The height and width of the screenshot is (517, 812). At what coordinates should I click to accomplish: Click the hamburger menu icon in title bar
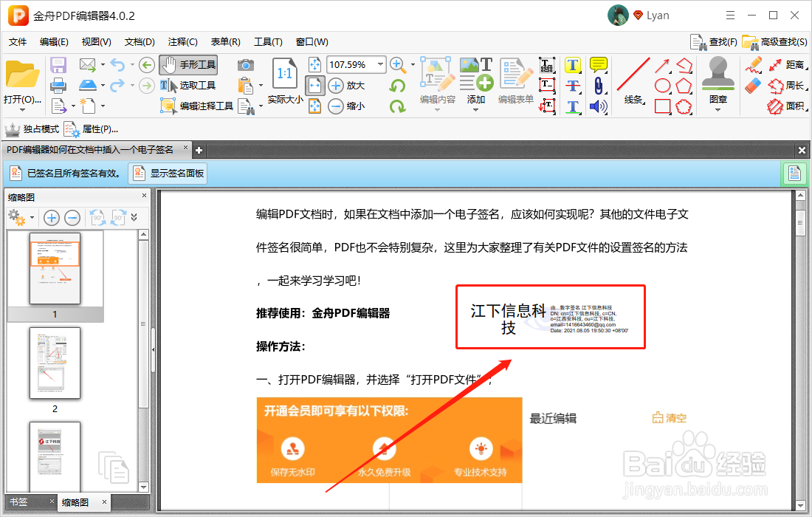(730, 16)
